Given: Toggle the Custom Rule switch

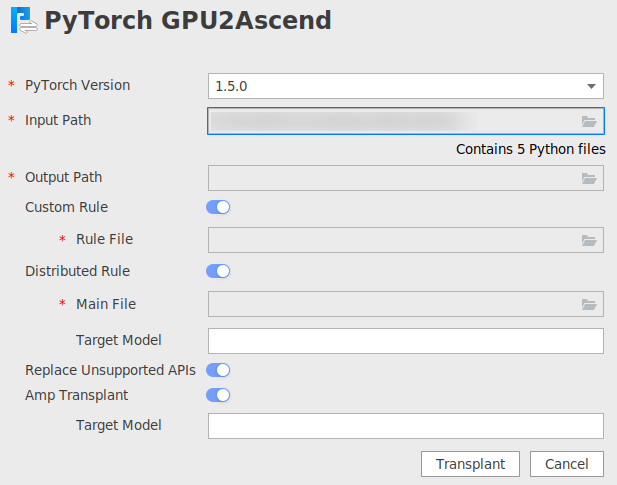Looking at the screenshot, I should [218, 207].
